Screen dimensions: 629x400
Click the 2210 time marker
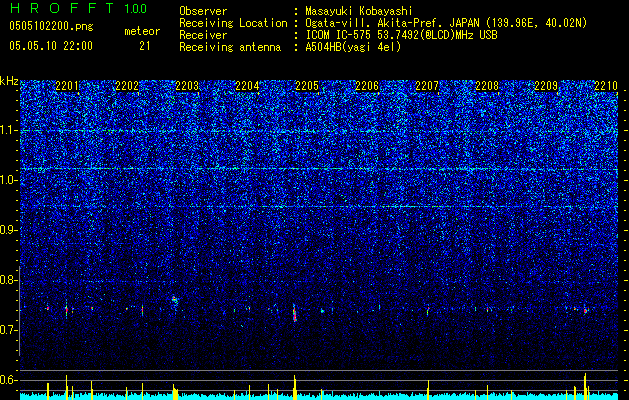606,86
